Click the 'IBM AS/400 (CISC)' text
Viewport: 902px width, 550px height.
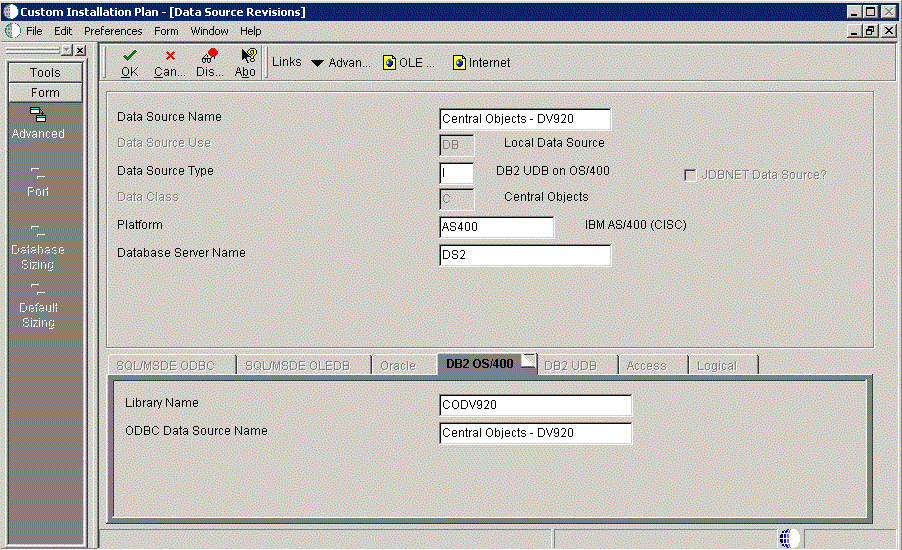point(636,225)
